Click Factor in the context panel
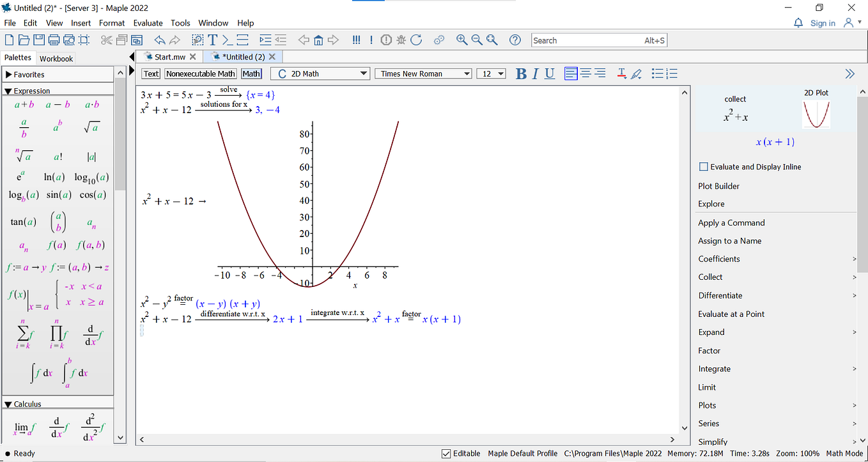Image resolution: width=868 pixels, height=462 pixels. click(x=709, y=350)
